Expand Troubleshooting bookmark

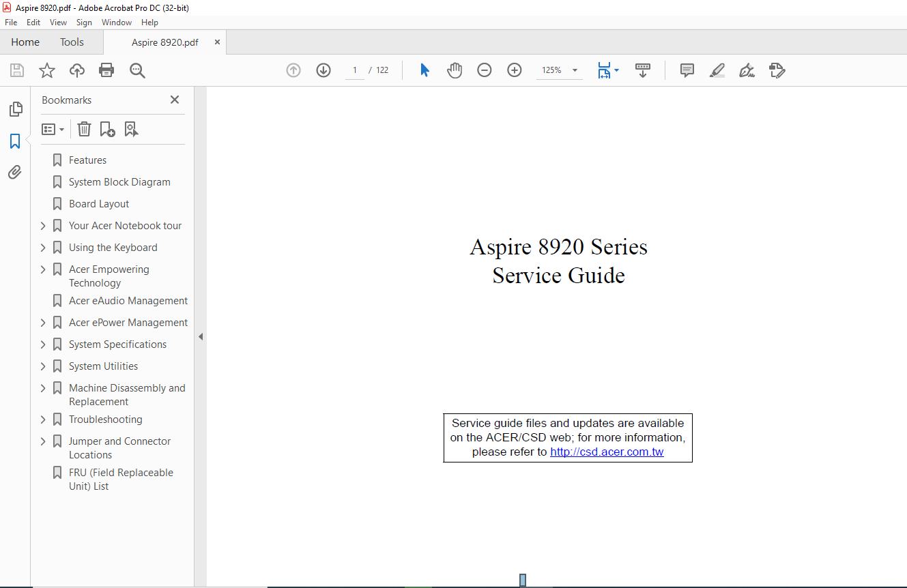point(43,420)
